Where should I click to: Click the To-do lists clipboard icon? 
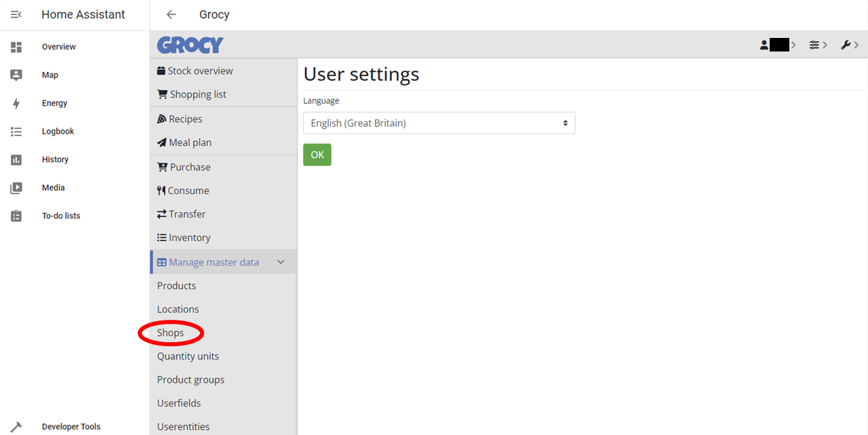(16, 216)
